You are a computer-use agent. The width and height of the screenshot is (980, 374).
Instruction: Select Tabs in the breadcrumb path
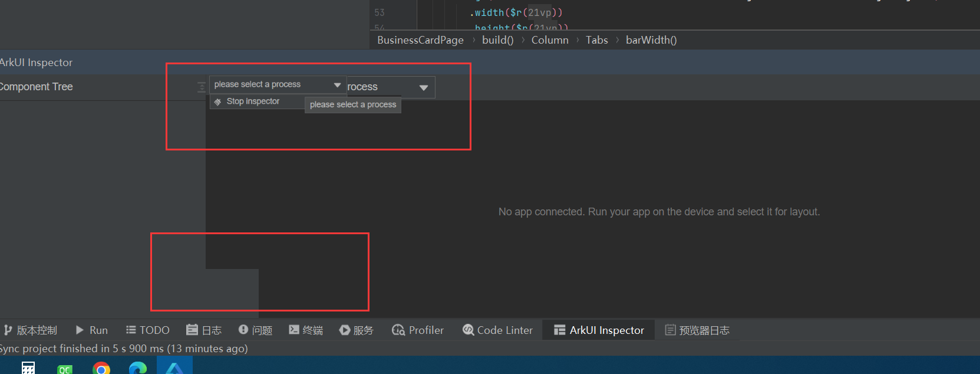[x=596, y=40]
